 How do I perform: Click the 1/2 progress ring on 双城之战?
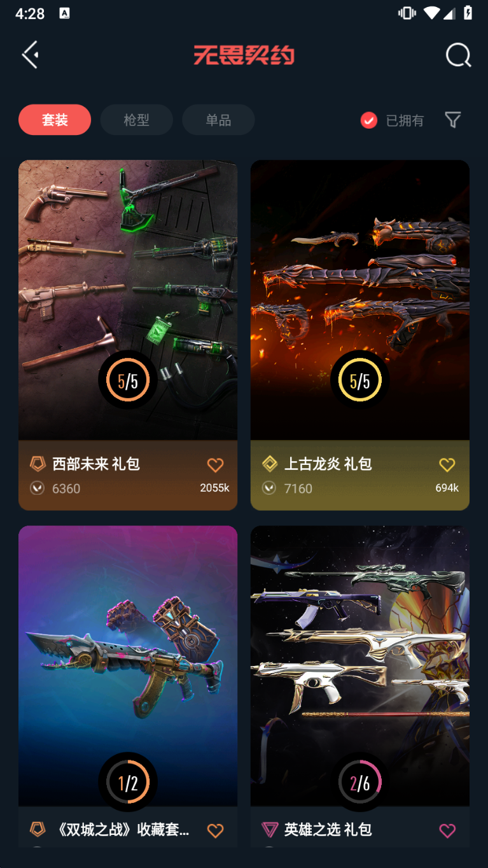[128, 782]
